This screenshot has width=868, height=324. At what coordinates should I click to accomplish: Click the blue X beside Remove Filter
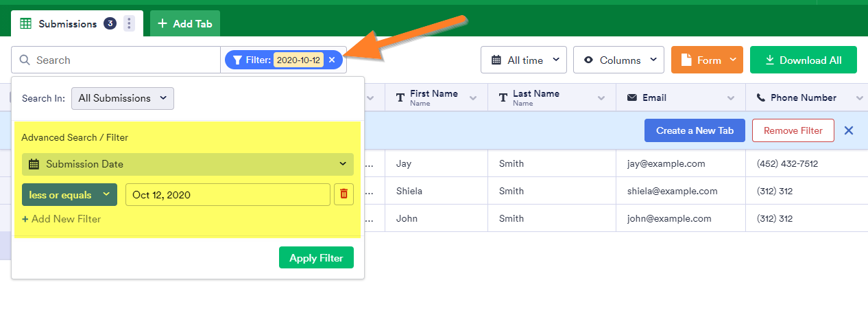click(x=849, y=130)
